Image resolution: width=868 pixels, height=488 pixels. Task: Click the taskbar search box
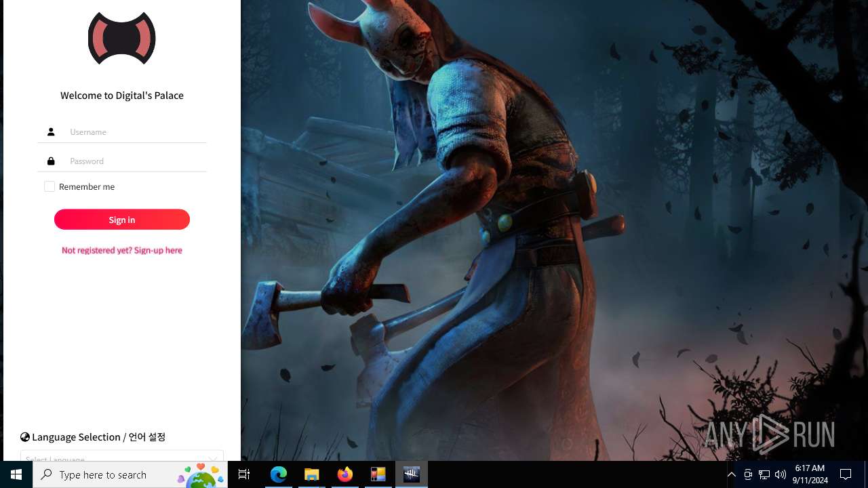(x=130, y=474)
